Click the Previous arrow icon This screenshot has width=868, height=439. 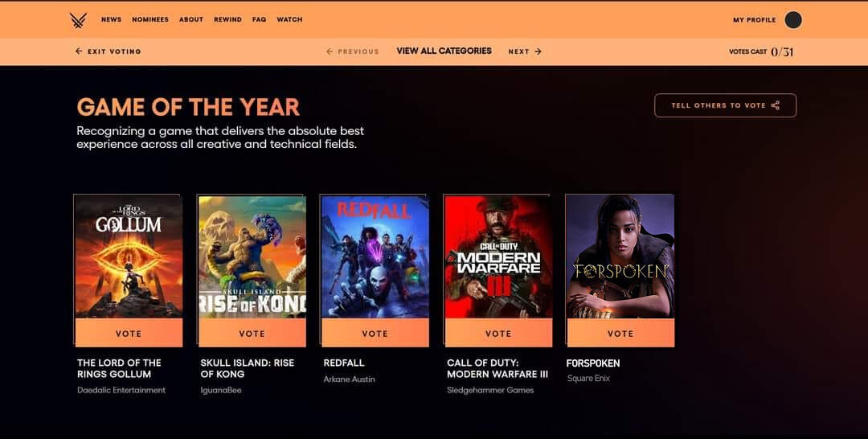(330, 51)
